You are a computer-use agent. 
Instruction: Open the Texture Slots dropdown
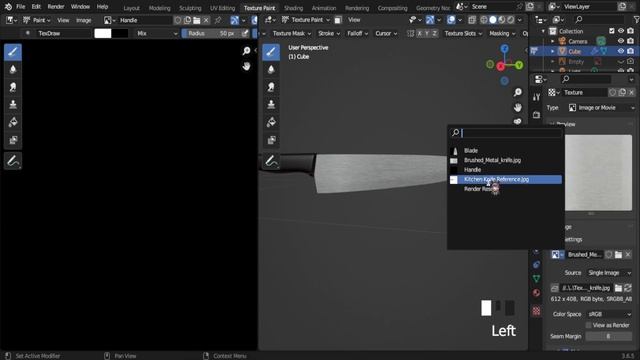click(x=463, y=33)
